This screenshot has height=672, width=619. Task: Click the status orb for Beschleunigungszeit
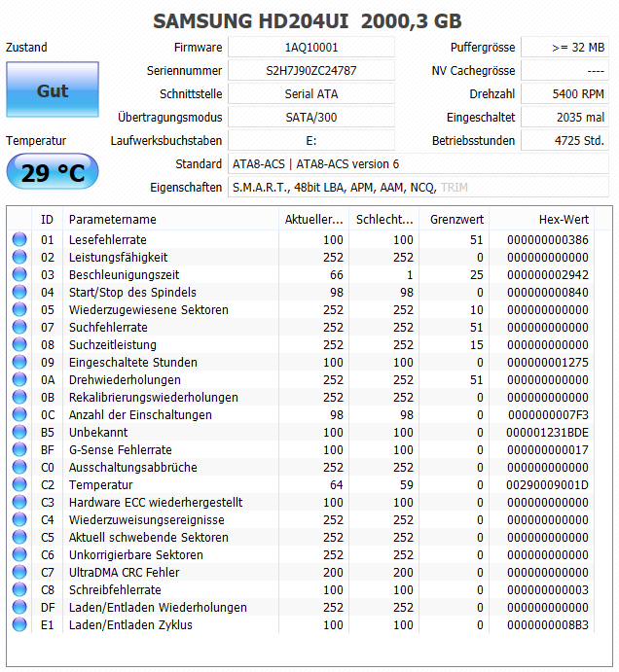[19, 274]
